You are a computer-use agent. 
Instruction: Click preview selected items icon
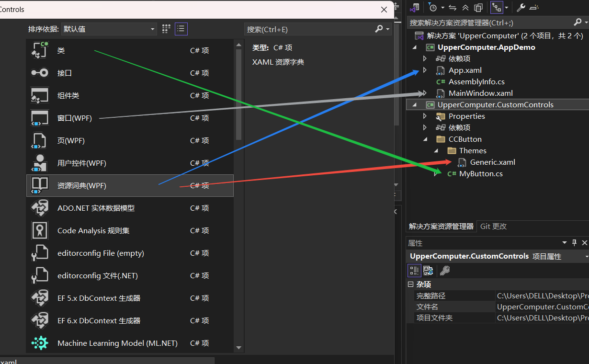(x=534, y=8)
